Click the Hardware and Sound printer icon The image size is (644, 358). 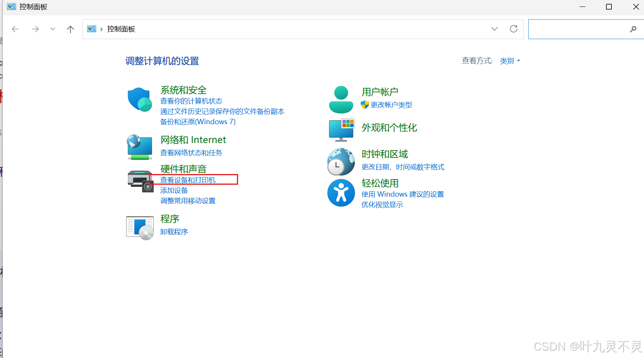pyautogui.click(x=140, y=181)
